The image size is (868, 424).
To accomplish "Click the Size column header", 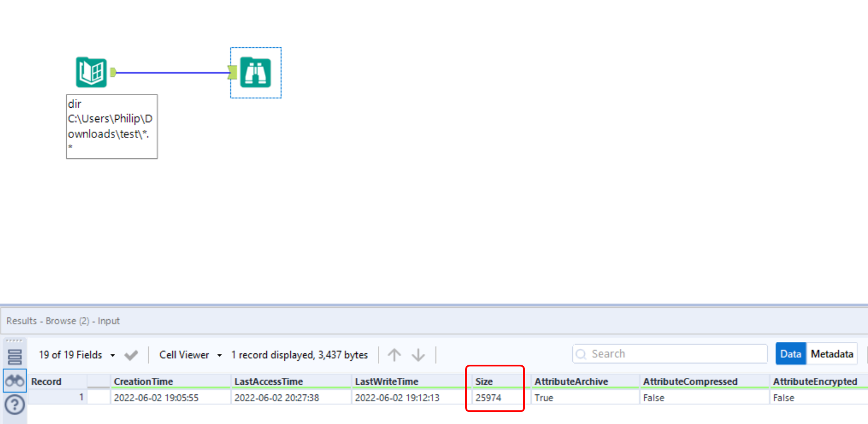I will pyautogui.click(x=486, y=381).
